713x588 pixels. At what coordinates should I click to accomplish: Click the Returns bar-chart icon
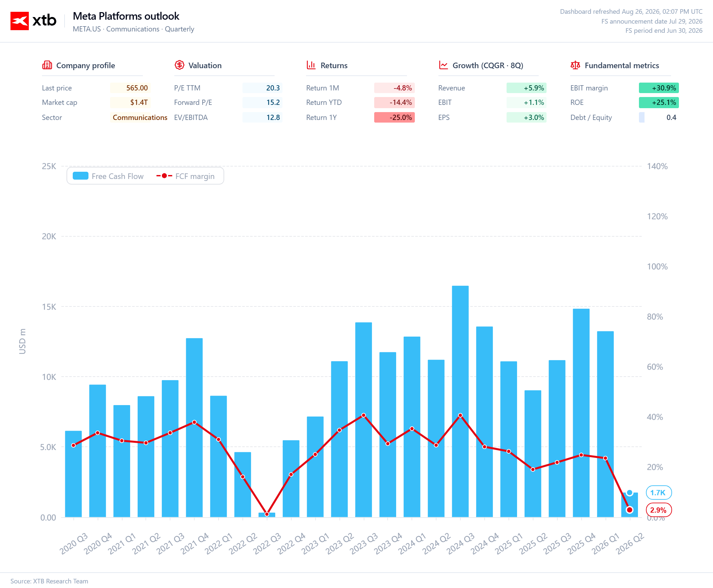(311, 65)
